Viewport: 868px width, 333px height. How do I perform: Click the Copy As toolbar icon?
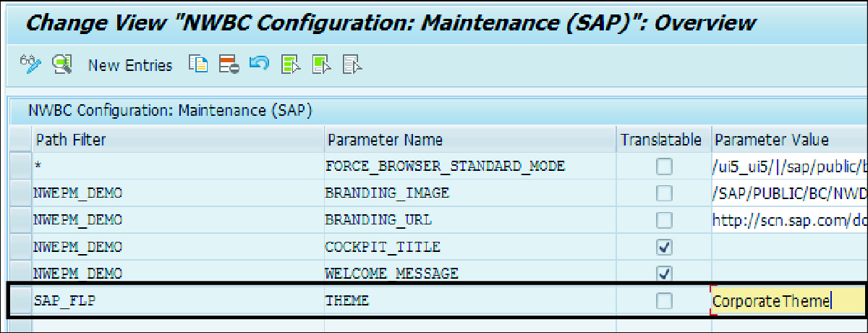tap(198, 64)
